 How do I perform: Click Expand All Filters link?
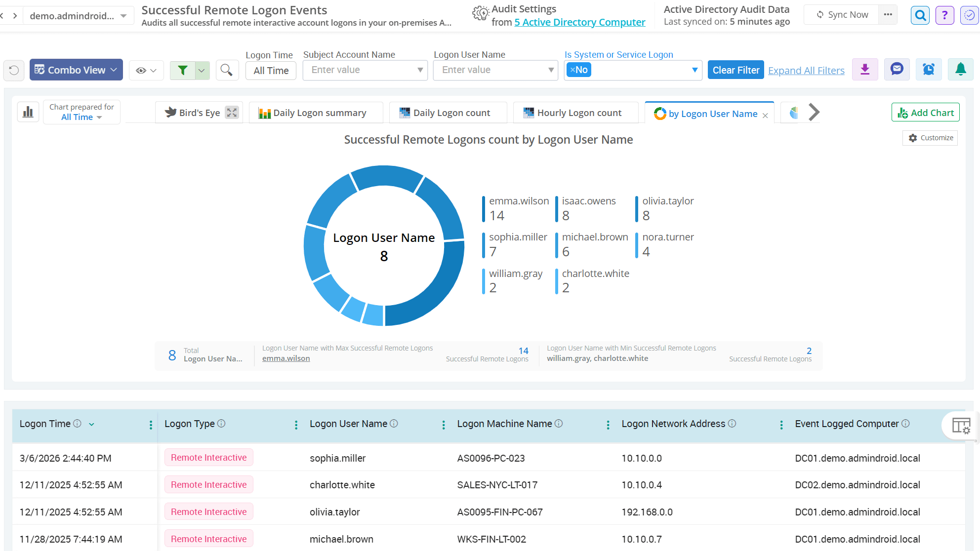tap(806, 71)
